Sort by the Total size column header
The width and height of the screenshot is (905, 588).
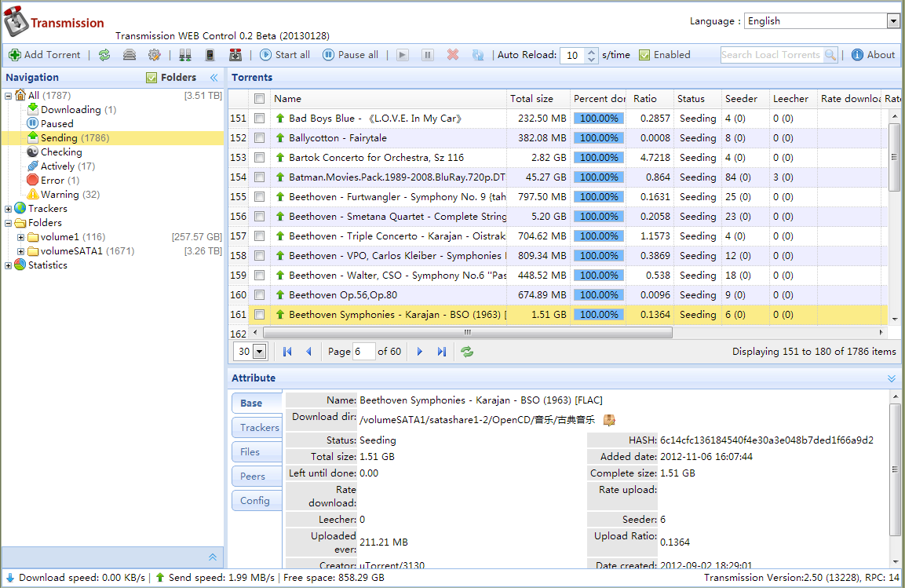538,99
